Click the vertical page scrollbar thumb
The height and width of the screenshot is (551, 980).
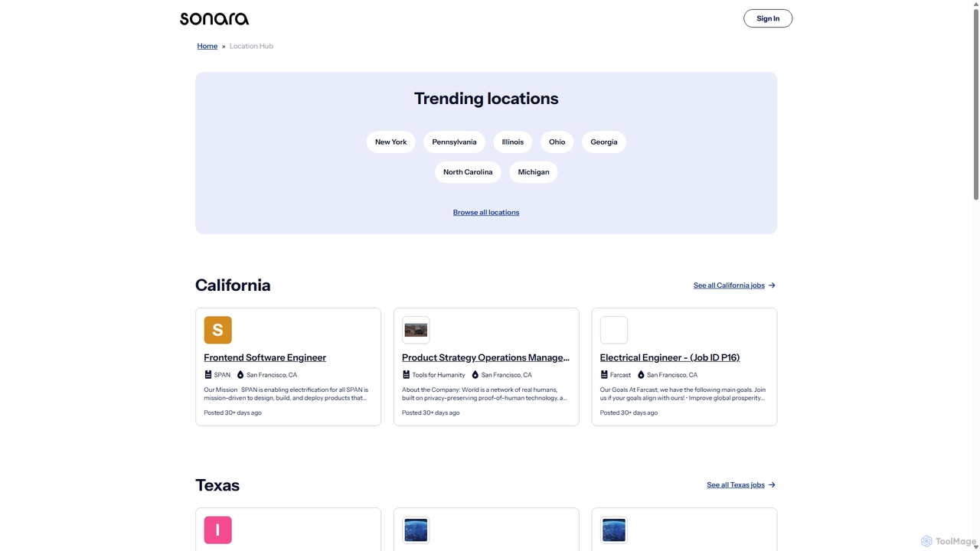point(975,103)
